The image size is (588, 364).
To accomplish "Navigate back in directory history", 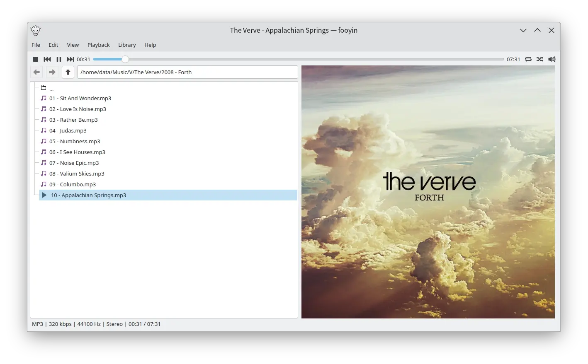I will [x=37, y=72].
